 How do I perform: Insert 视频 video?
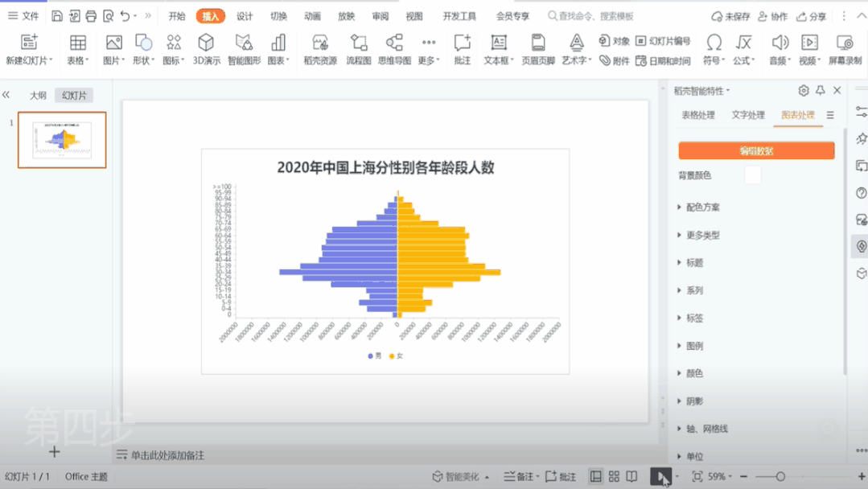point(809,43)
